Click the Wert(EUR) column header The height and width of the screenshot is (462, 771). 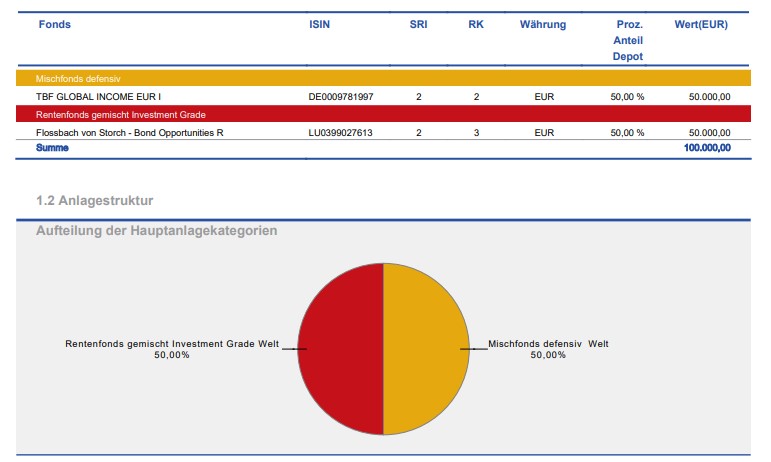pyautogui.click(x=701, y=24)
